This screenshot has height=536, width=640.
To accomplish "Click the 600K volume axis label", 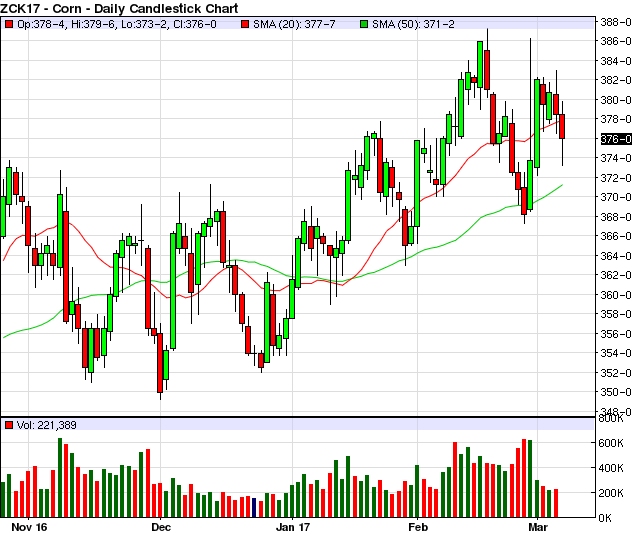I will 611,443.
